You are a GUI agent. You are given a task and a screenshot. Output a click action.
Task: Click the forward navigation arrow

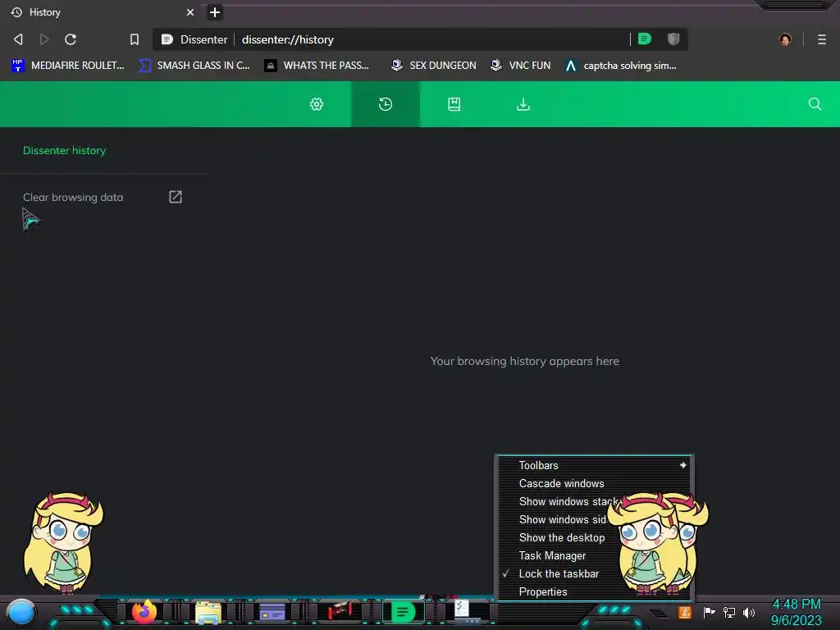[x=44, y=39]
